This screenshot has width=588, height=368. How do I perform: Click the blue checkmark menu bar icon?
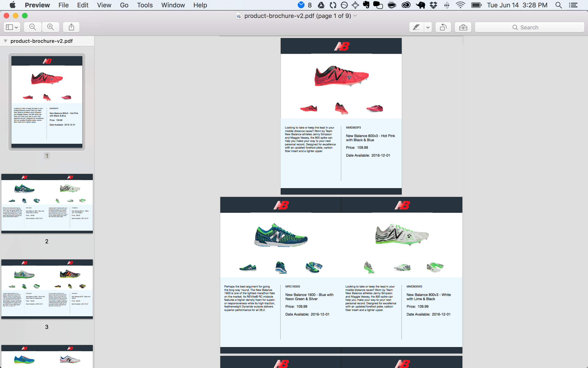click(x=301, y=5)
